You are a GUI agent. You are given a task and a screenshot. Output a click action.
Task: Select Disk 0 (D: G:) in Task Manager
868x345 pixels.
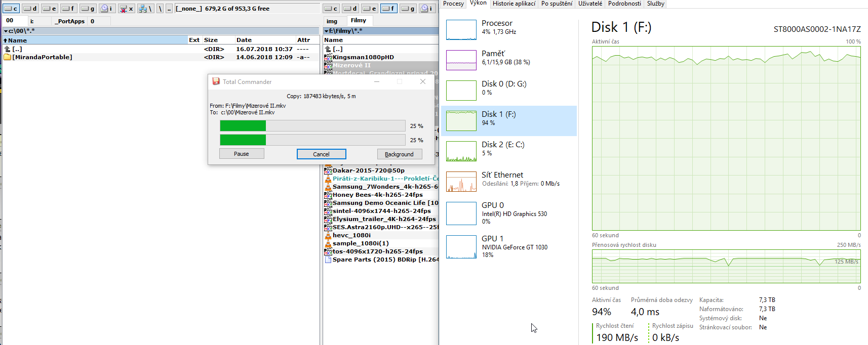509,91
